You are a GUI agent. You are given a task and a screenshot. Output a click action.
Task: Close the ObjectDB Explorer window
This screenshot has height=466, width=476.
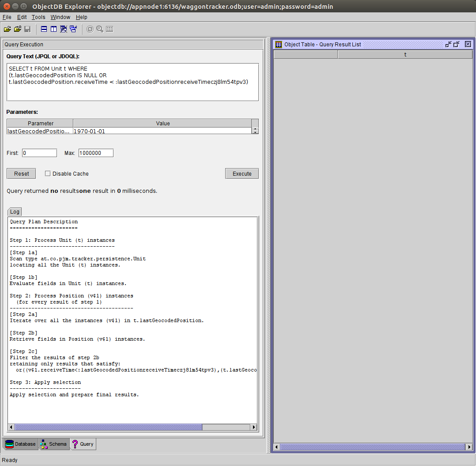[7, 6]
